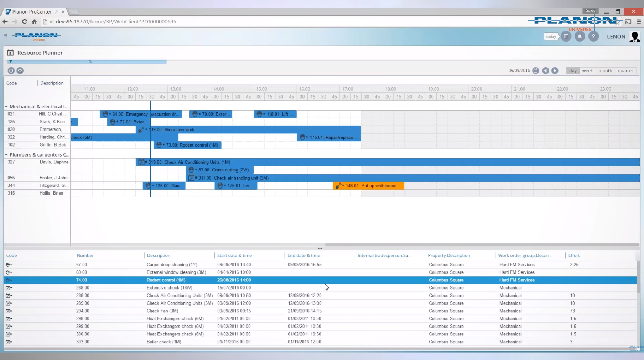The width and height of the screenshot is (644, 360).
Task: Select the 175.01 Repair/replace task bar
Action: [329, 137]
